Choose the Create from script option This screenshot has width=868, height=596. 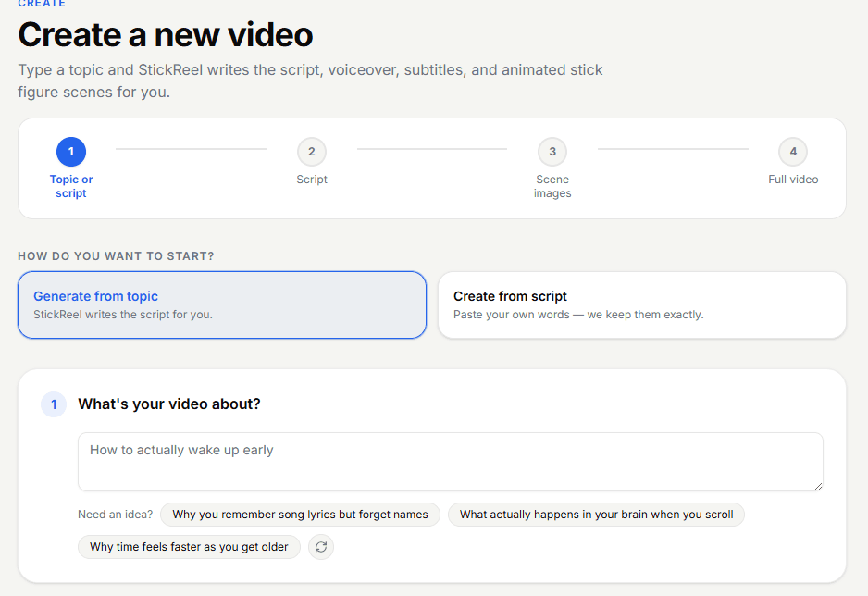point(642,304)
